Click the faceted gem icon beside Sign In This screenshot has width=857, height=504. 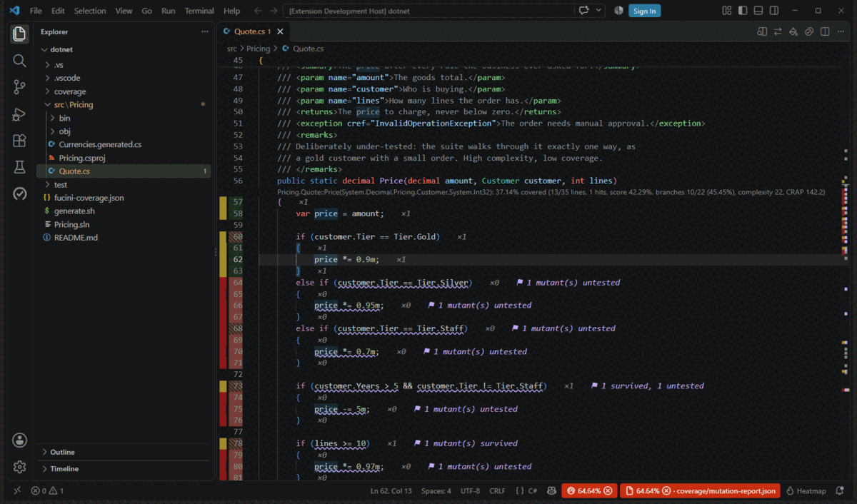618,11
